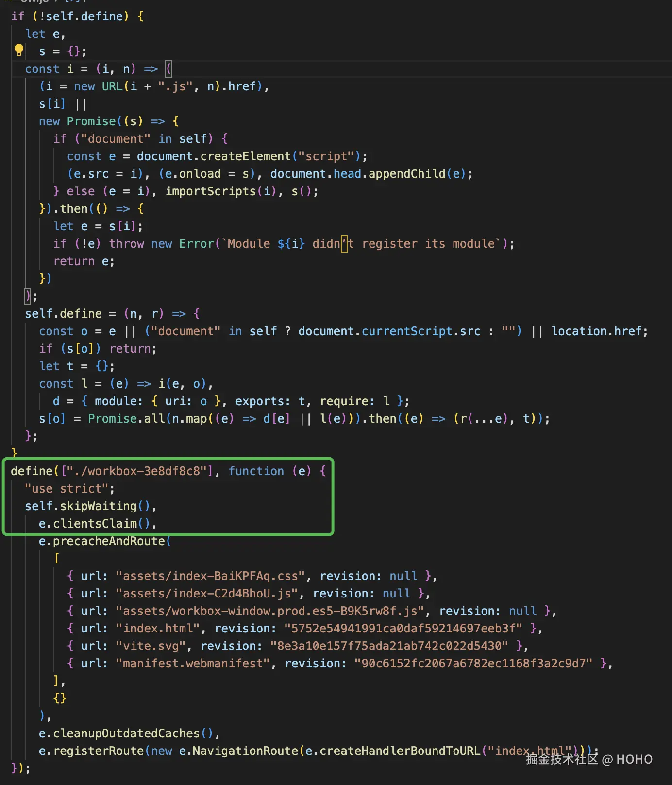Click the "importScripts(i)" call
The height and width of the screenshot is (785, 672).
tap(220, 191)
